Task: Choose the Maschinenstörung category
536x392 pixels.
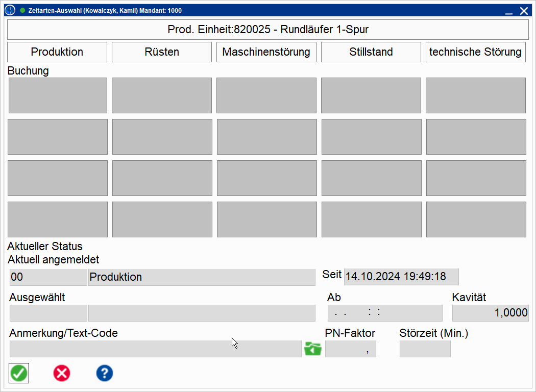Action: pyautogui.click(x=266, y=52)
